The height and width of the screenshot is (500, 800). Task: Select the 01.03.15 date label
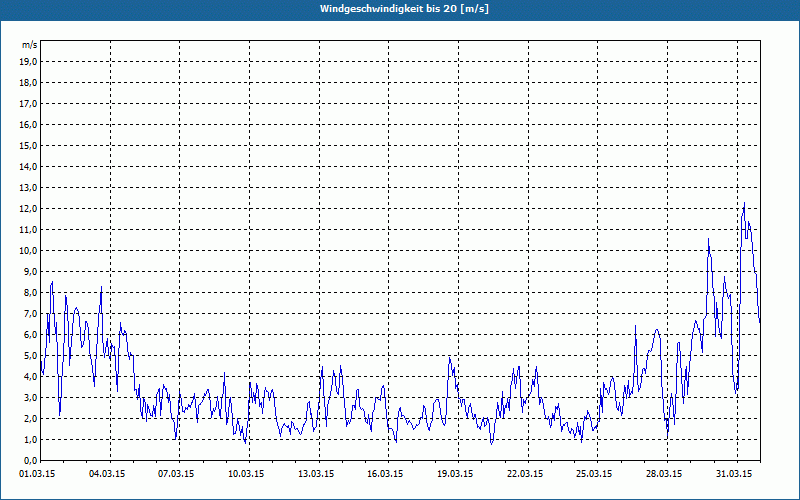tap(37, 474)
